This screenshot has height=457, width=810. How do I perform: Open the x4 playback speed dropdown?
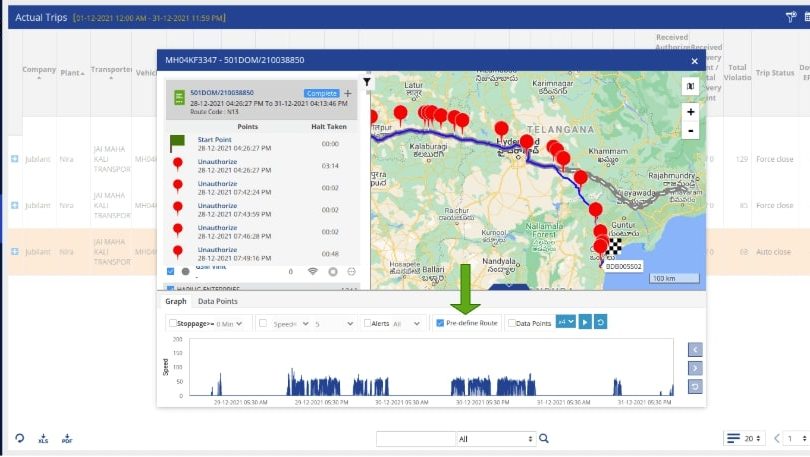click(x=566, y=322)
